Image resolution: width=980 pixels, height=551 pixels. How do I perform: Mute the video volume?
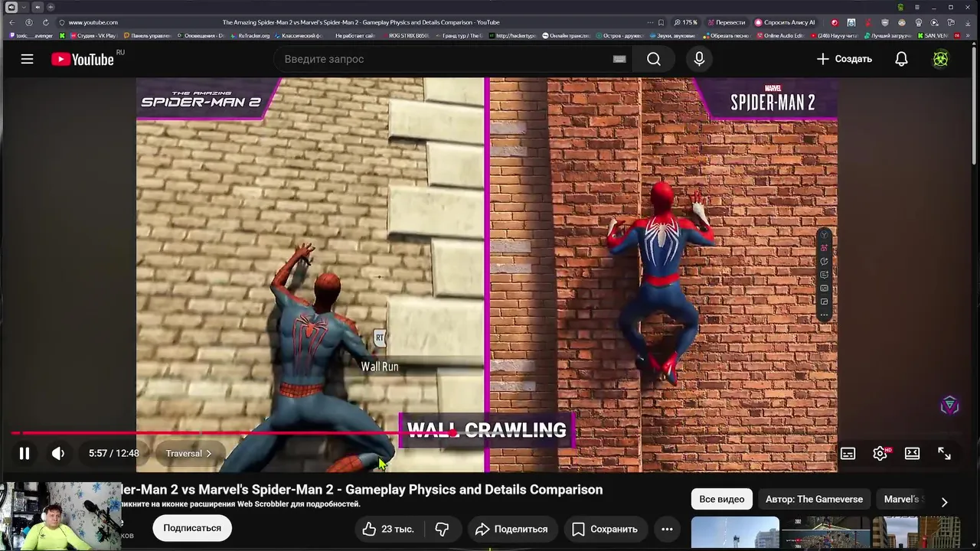point(58,453)
